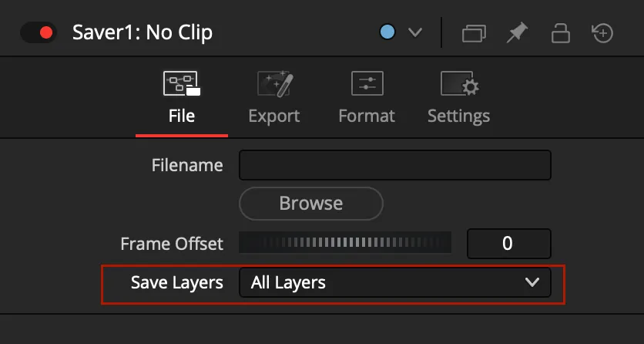Click the Settings tab gear icon

pos(459,83)
